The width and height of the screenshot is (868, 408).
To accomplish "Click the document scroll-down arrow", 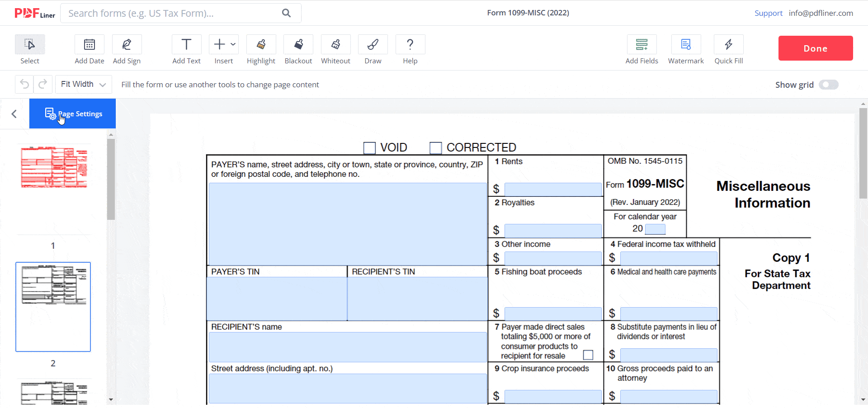I will [x=863, y=400].
